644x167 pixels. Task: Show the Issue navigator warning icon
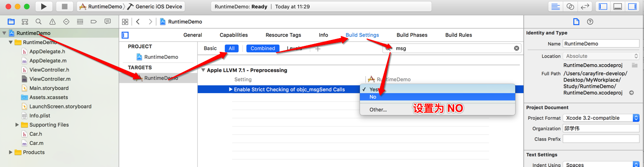pyautogui.click(x=52, y=22)
